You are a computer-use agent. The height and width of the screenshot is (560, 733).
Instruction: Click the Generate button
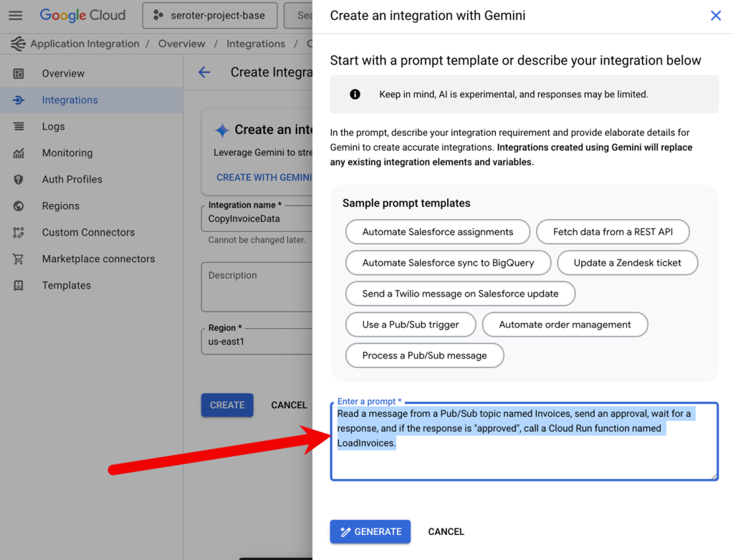click(370, 531)
